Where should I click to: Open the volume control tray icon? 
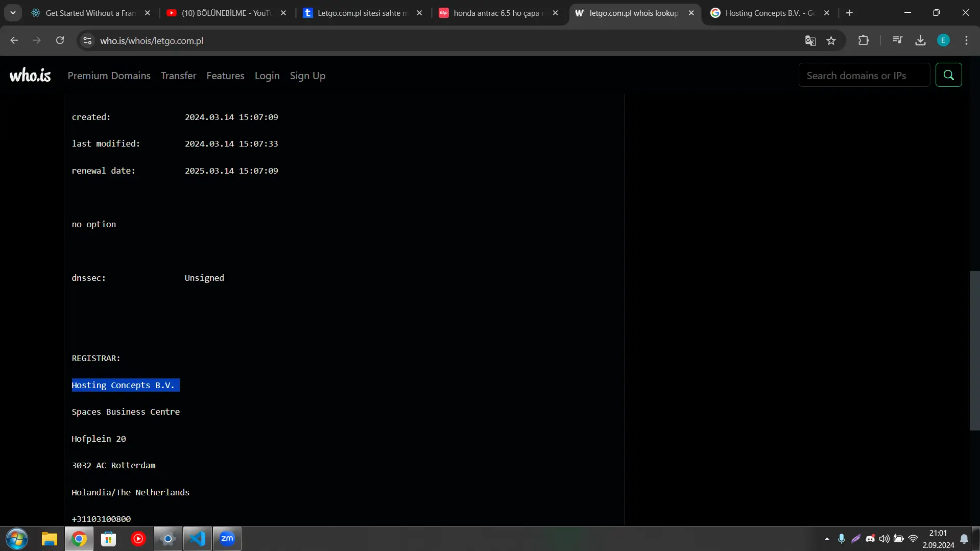click(884, 539)
